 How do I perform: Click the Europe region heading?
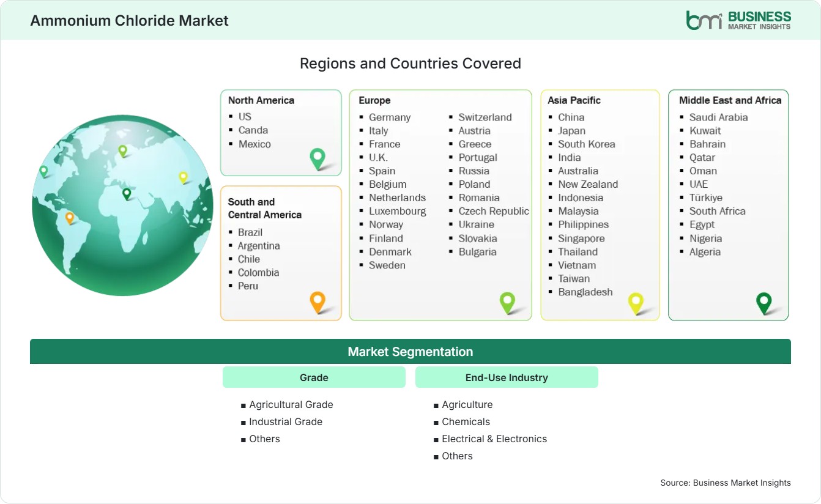click(x=374, y=100)
